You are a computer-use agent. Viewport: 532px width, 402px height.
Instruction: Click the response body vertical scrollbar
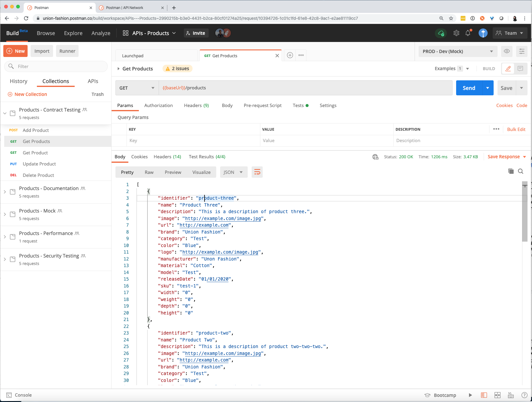tap(525, 212)
